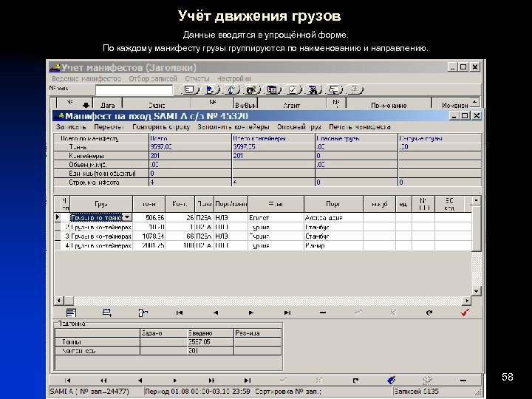Click the list view icon below grid
This screenshot has height=399, width=532.
pos(72,313)
